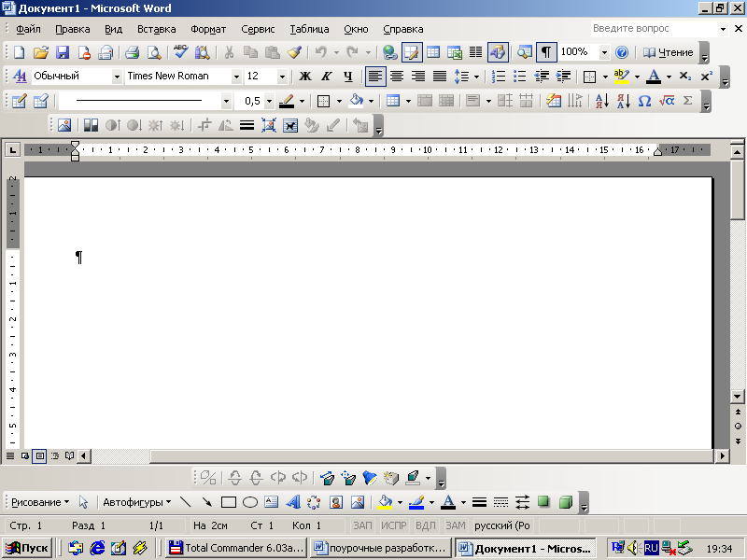The height and width of the screenshot is (560, 747).
Task: Draw a rectangle shape
Action: (229, 502)
